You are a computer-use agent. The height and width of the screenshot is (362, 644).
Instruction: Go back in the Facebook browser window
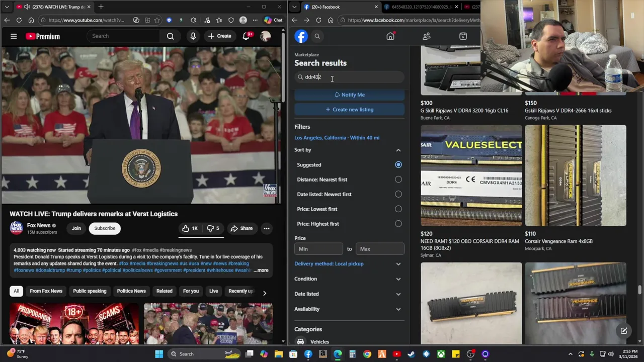pyautogui.click(x=294, y=20)
